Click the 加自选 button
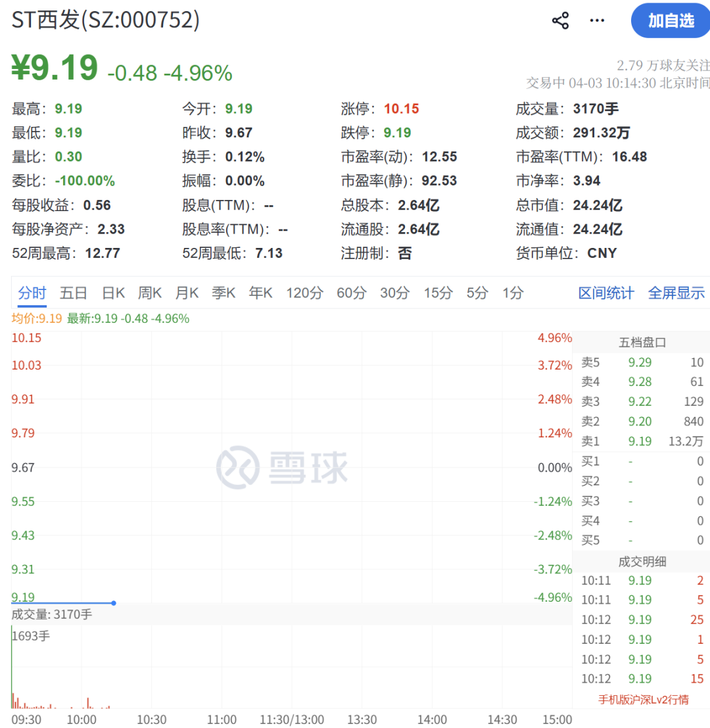The height and width of the screenshot is (728, 710). coord(670,20)
